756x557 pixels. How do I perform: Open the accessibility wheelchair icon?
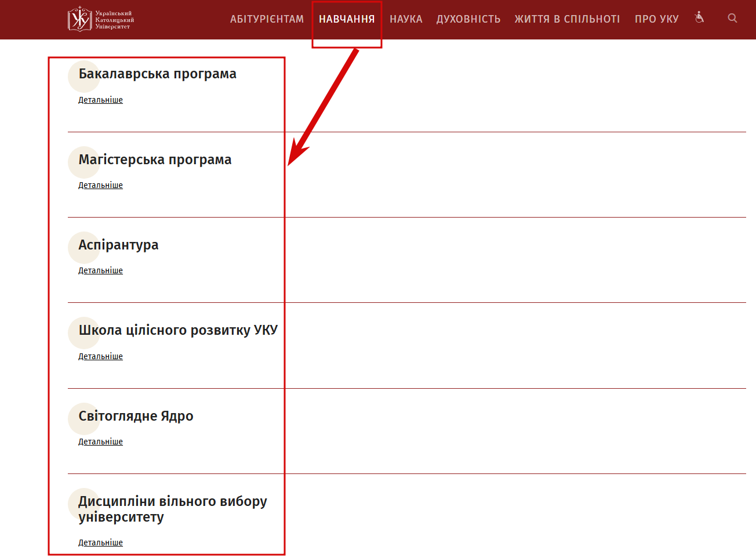(700, 17)
